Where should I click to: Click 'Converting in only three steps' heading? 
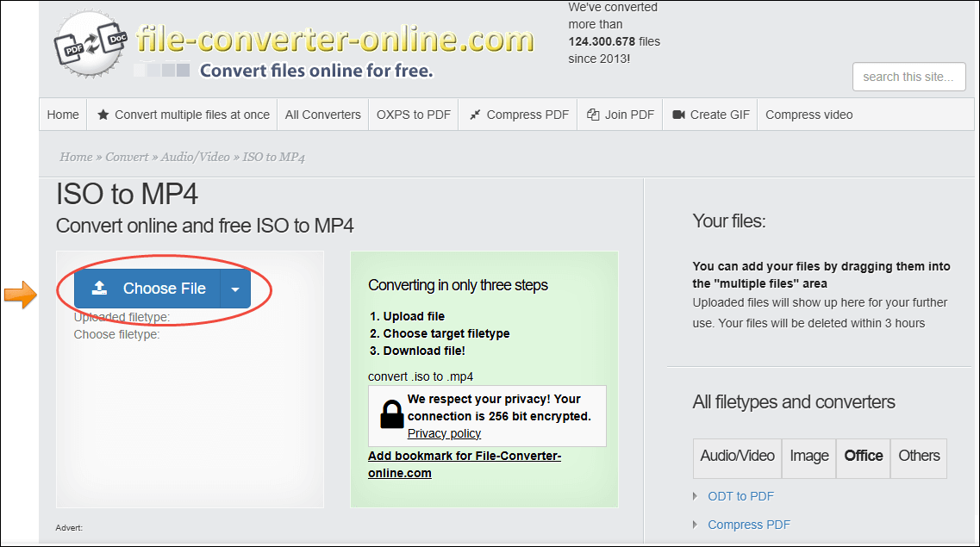click(x=459, y=285)
